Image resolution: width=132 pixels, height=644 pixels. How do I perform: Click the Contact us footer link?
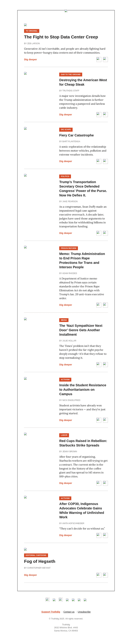click(69, 612)
